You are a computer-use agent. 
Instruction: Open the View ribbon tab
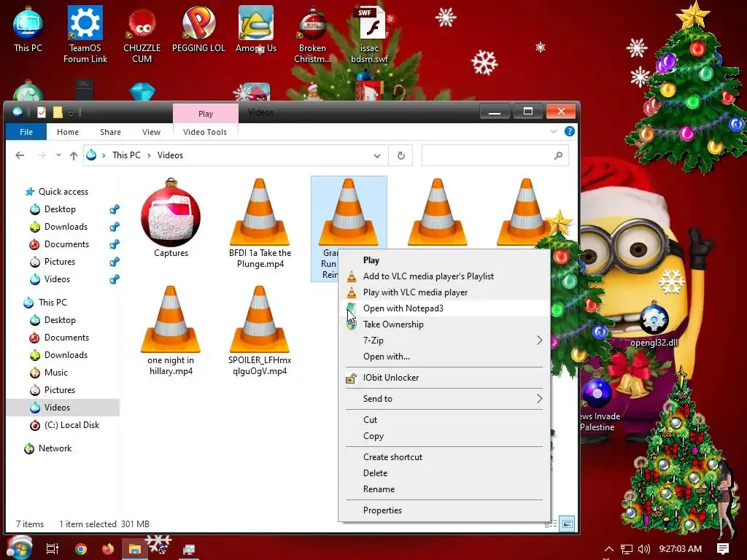(151, 132)
